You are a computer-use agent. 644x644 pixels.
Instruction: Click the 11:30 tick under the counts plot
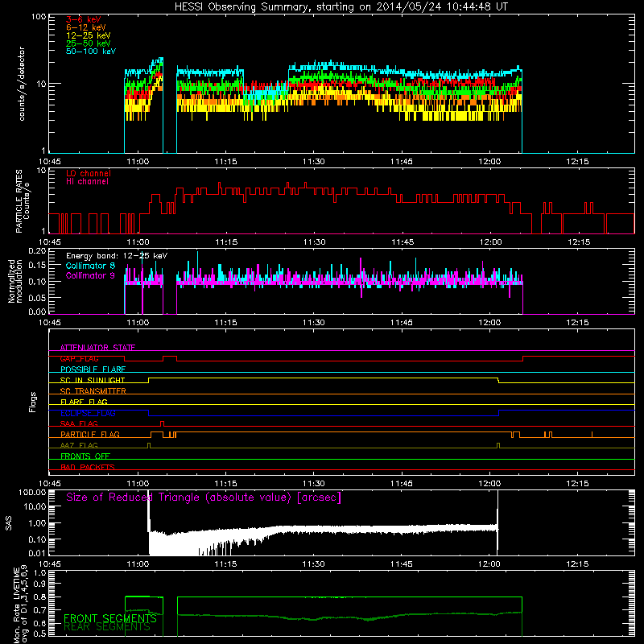click(x=313, y=162)
